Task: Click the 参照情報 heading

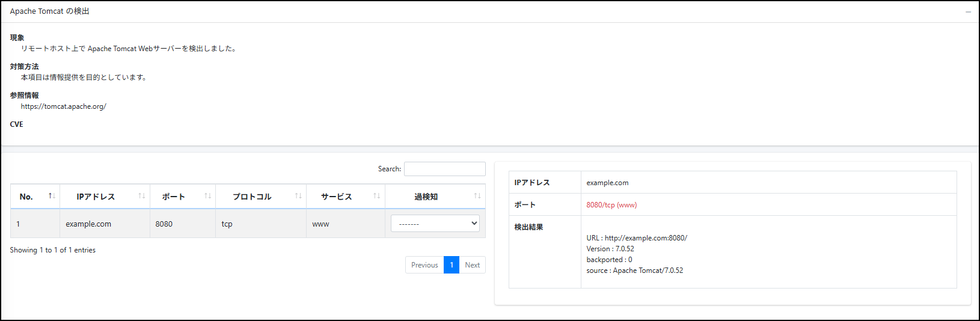Action: [x=24, y=96]
